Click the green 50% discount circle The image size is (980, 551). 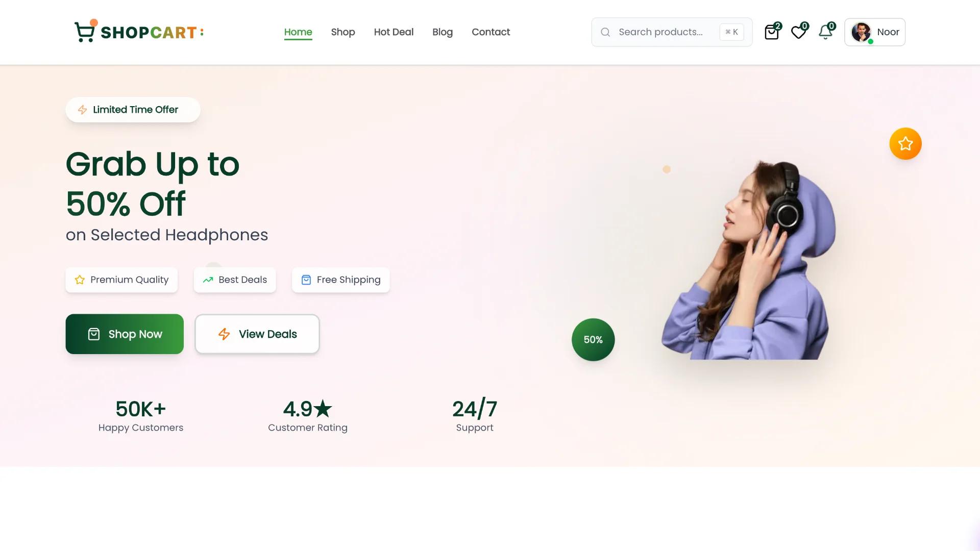tap(593, 340)
